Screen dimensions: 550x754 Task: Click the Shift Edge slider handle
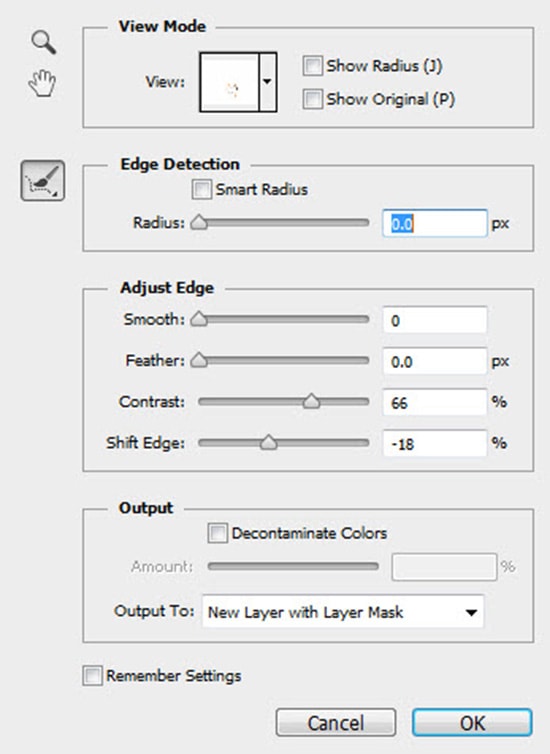269,442
